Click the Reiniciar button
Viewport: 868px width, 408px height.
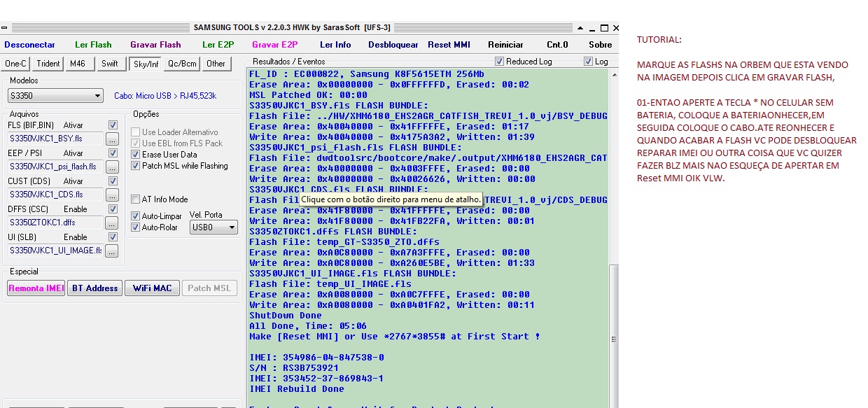pos(505,45)
